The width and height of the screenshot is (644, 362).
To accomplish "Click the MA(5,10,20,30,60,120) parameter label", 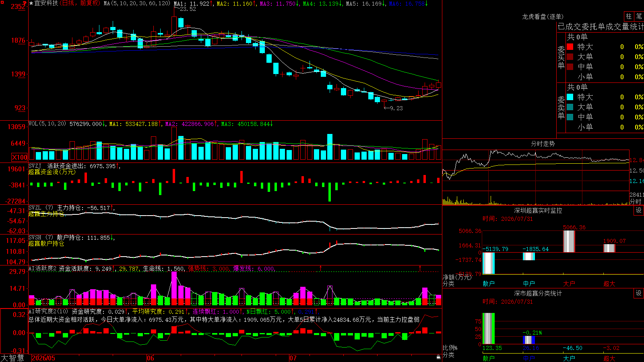I will point(137,3).
